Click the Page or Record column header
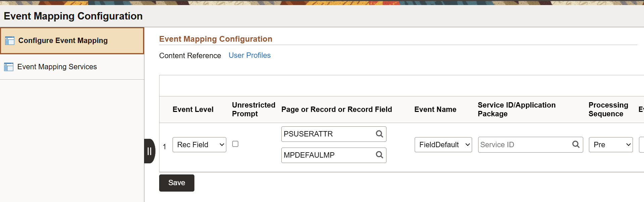The height and width of the screenshot is (202, 644). [336, 110]
